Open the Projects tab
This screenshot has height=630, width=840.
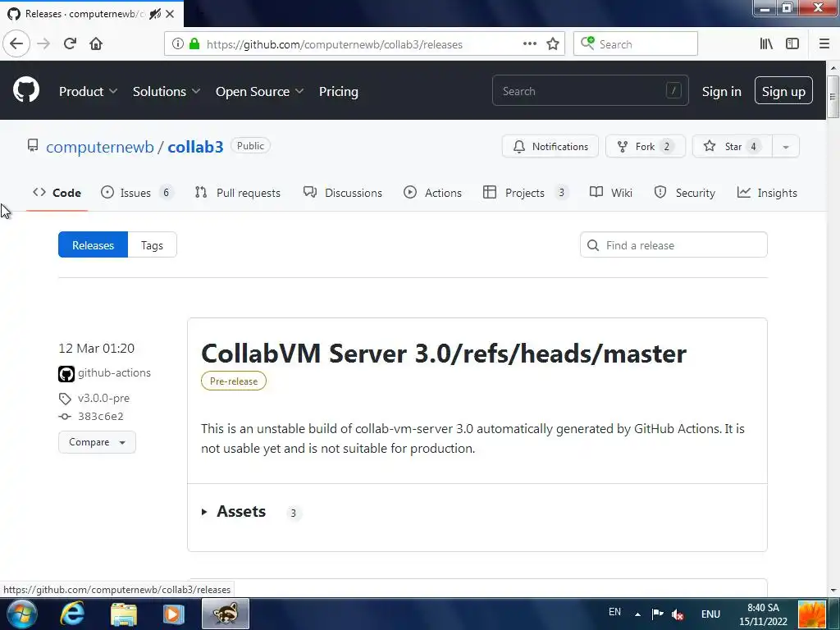coord(526,193)
